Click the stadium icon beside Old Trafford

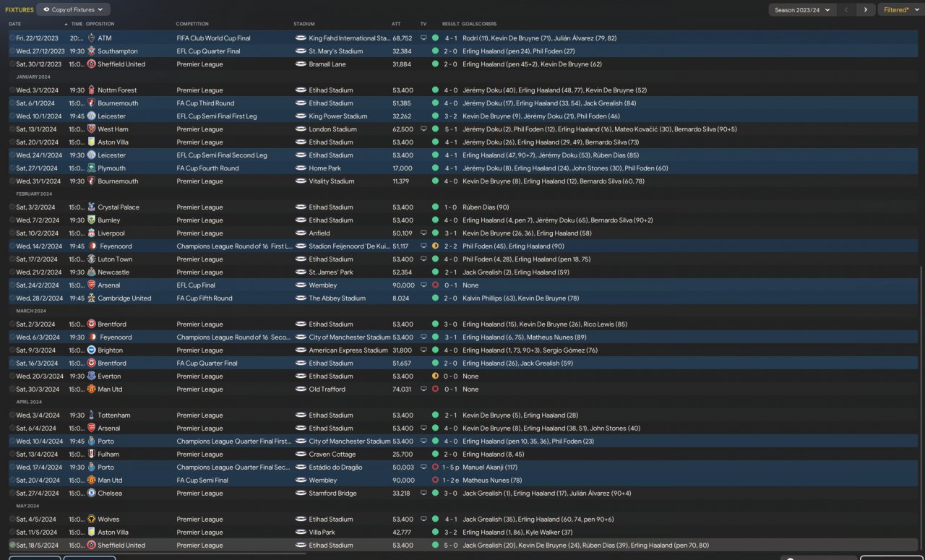301,389
